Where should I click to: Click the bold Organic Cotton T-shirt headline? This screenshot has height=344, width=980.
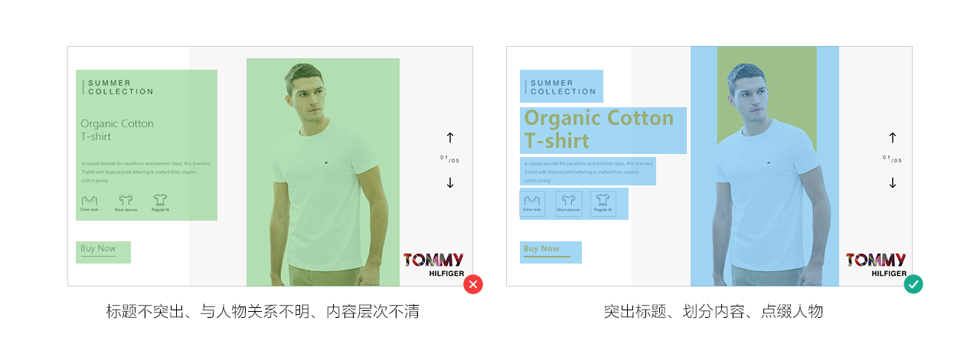tap(599, 129)
